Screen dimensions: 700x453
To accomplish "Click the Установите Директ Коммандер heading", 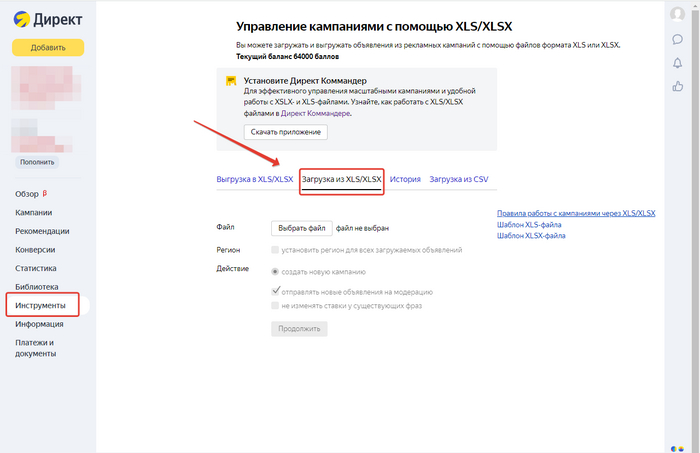I will [305, 81].
